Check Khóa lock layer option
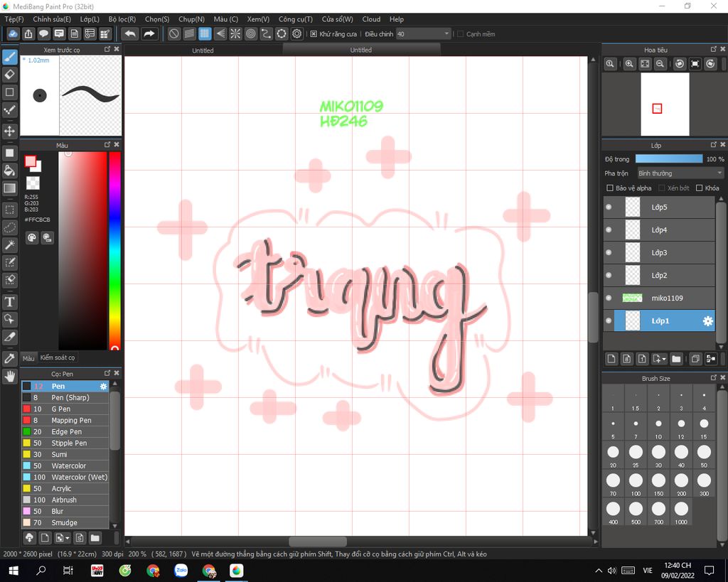The width and height of the screenshot is (728, 582). [x=700, y=188]
